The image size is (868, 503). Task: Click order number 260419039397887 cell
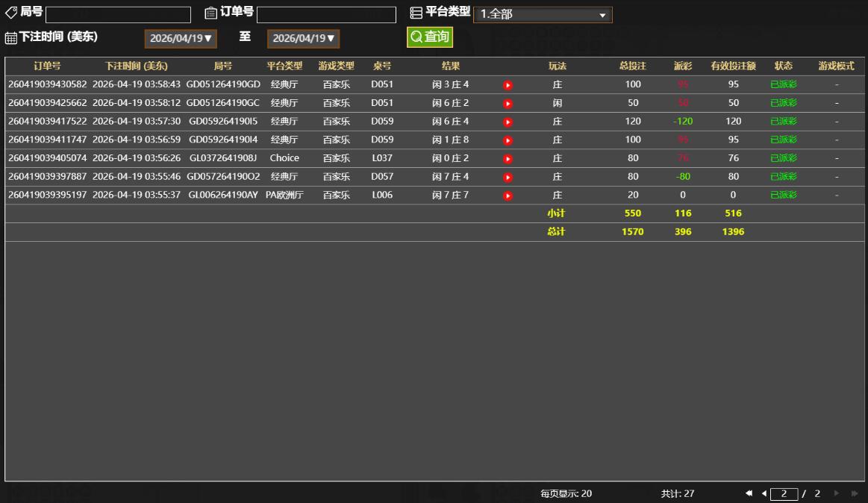tap(48, 177)
